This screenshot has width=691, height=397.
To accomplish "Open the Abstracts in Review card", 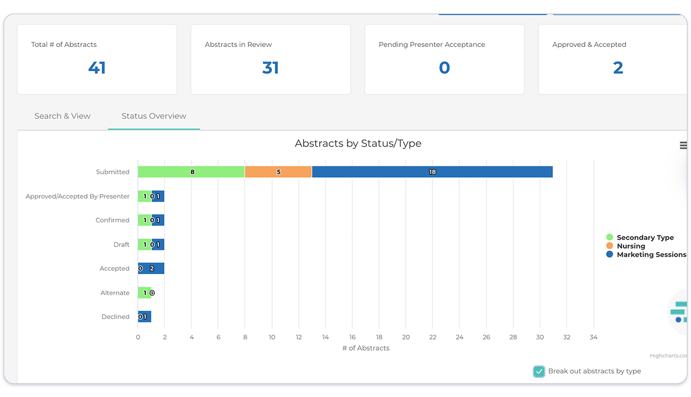I will click(x=271, y=59).
